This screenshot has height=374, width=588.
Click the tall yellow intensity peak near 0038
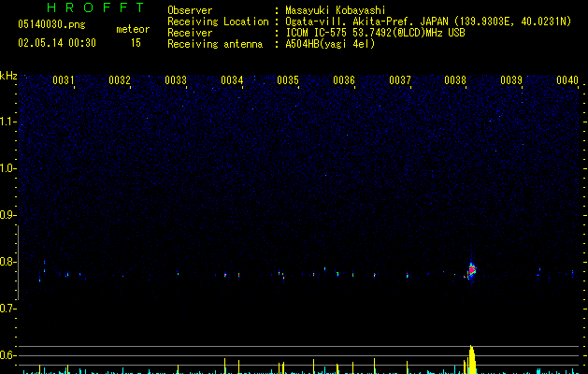472,359
